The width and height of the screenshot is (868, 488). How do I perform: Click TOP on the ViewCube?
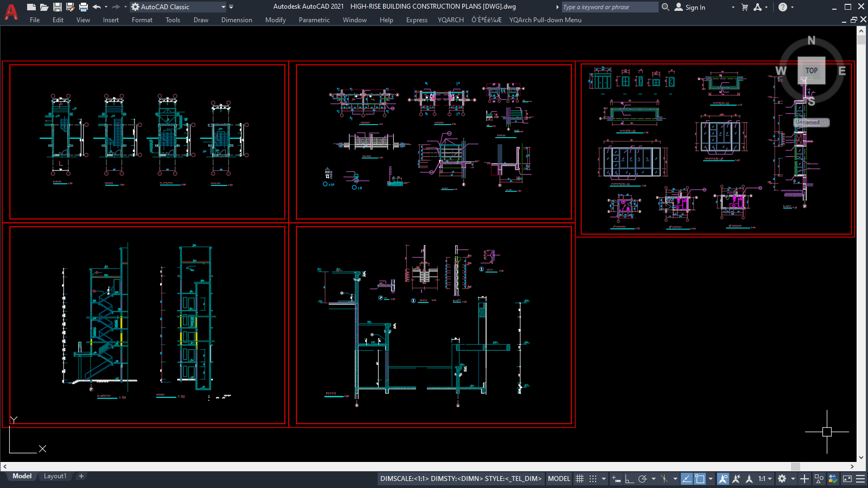(x=810, y=70)
